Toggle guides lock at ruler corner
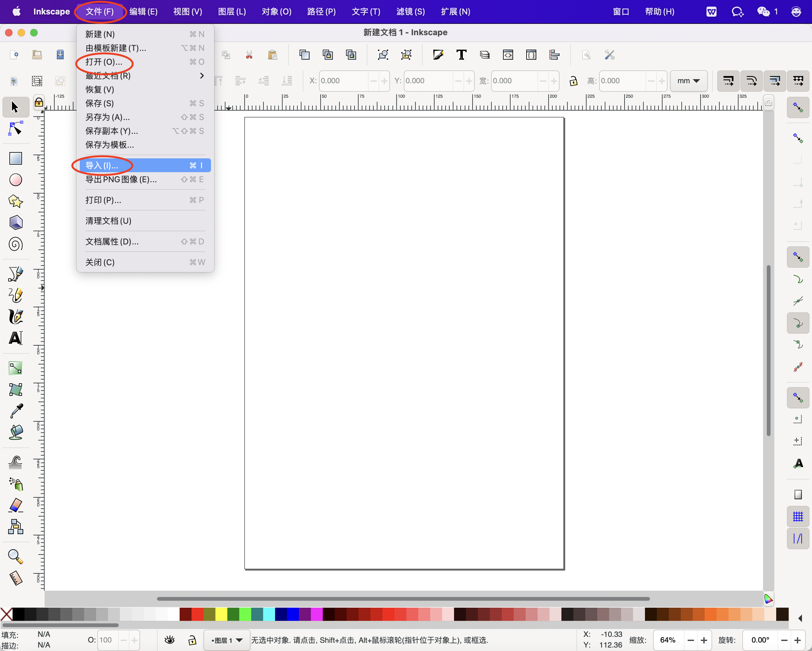Screen dimensions: 812x651 pyautogui.click(x=39, y=102)
